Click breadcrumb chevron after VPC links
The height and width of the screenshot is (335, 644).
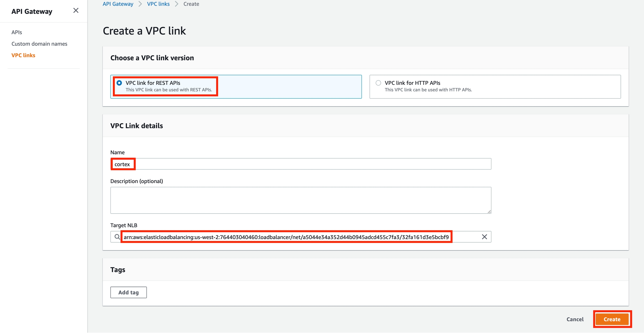pos(177,4)
